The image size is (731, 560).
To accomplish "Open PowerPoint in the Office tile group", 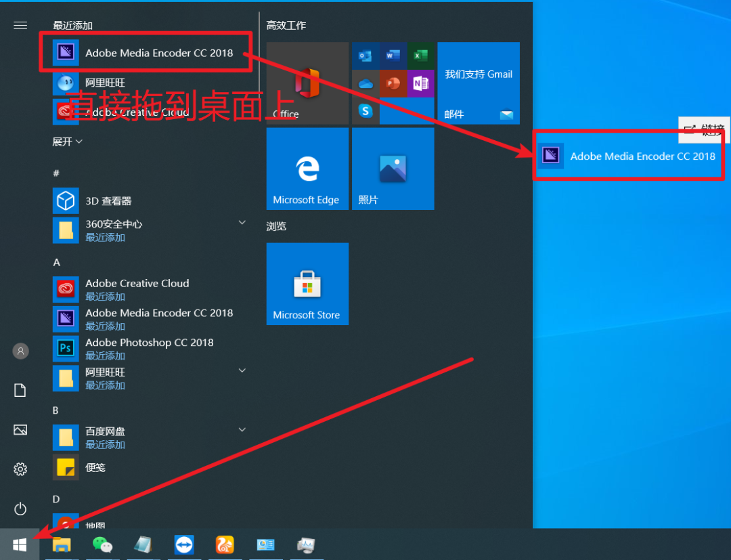I will (x=393, y=83).
